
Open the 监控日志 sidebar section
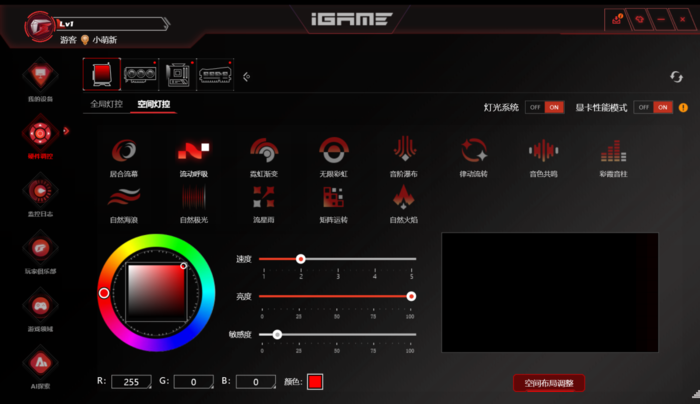pyautogui.click(x=40, y=195)
